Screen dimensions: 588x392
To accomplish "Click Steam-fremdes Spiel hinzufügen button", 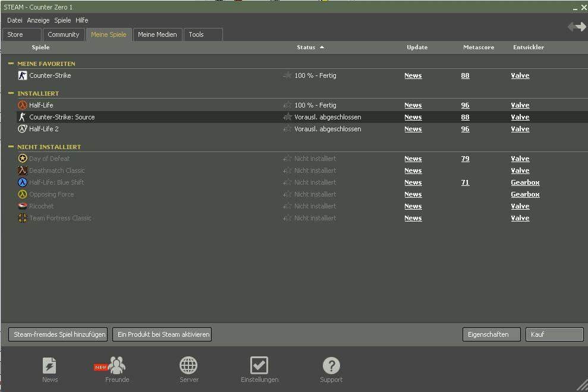I will tap(58, 334).
